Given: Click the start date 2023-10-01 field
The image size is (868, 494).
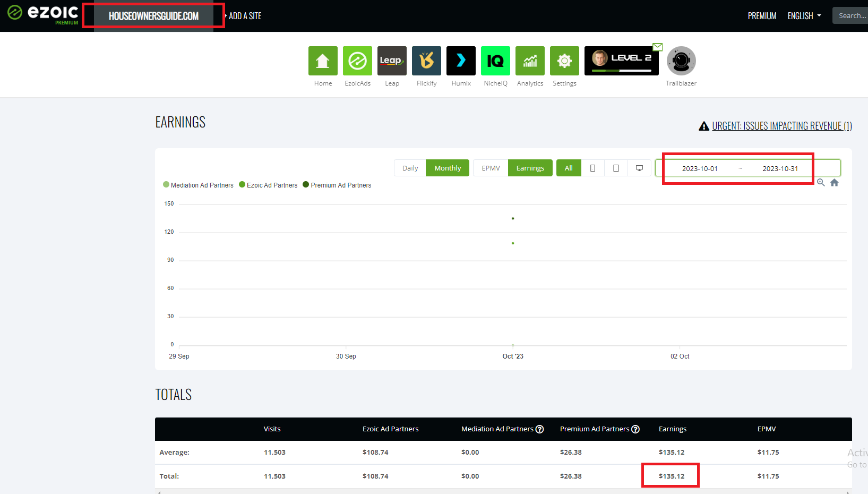Looking at the screenshot, I should click(x=700, y=168).
